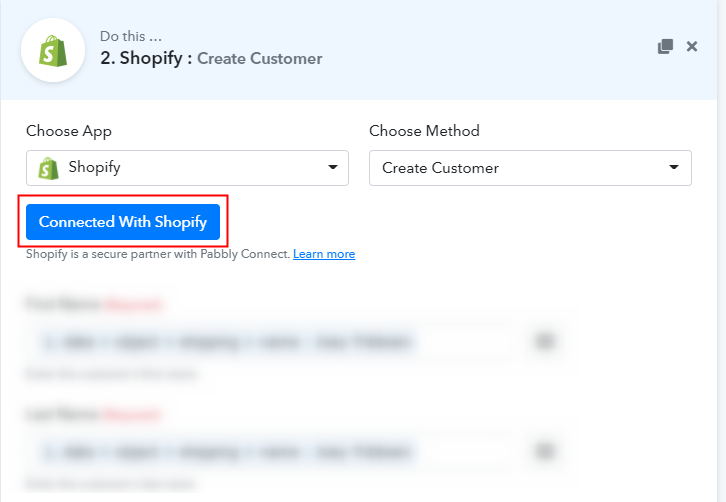This screenshot has width=726, height=502.
Task: Click the blurred Last Name input field
Action: pyautogui.click(x=275, y=451)
